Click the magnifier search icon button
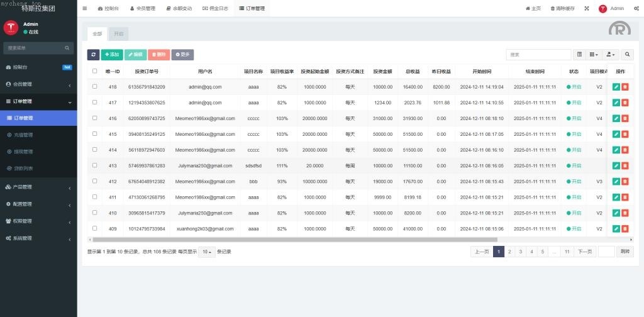 pyautogui.click(x=627, y=55)
